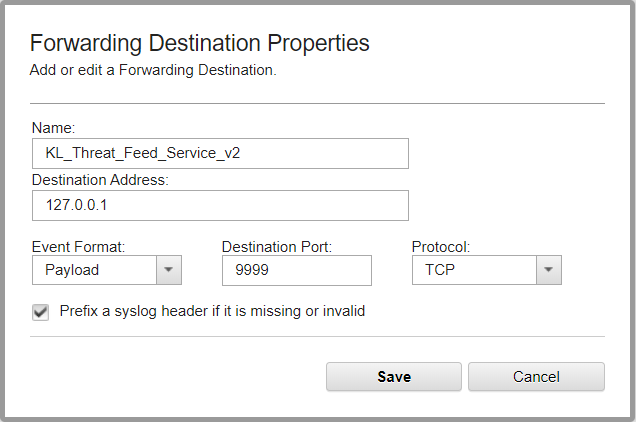Image resolution: width=636 pixels, height=422 pixels.
Task: Cancel the forwarding destination dialog
Action: [x=536, y=377]
